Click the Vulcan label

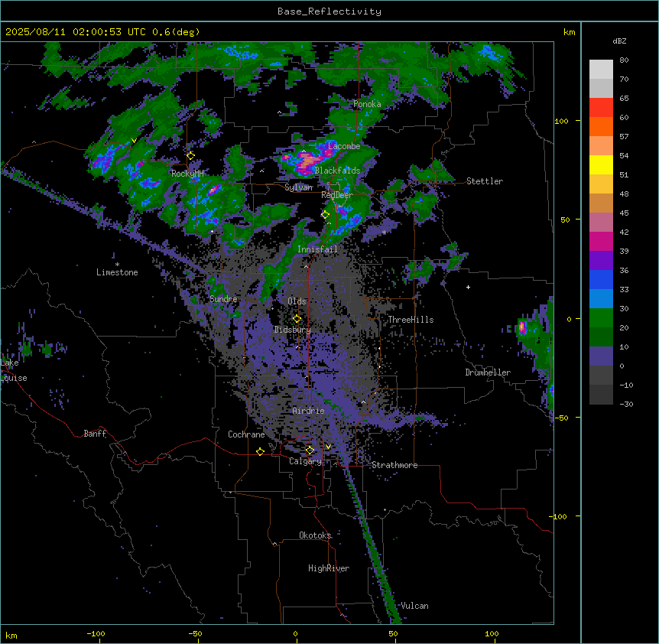(x=414, y=606)
